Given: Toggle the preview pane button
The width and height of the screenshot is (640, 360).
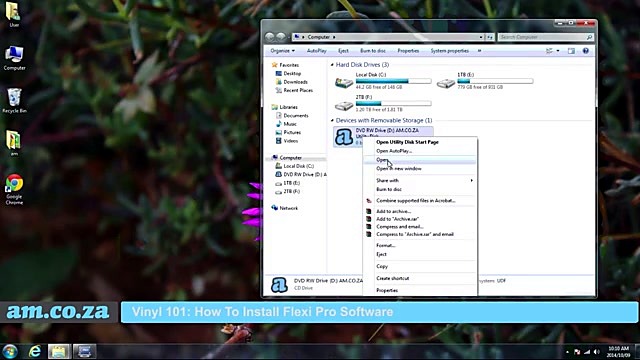Looking at the screenshot, I should 571,51.
